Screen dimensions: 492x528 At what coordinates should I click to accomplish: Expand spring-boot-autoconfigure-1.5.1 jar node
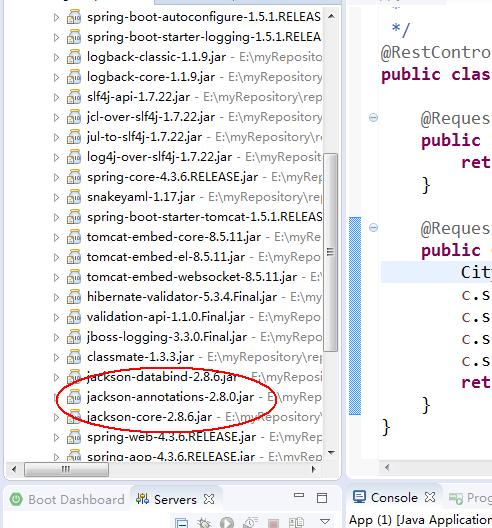(56, 17)
